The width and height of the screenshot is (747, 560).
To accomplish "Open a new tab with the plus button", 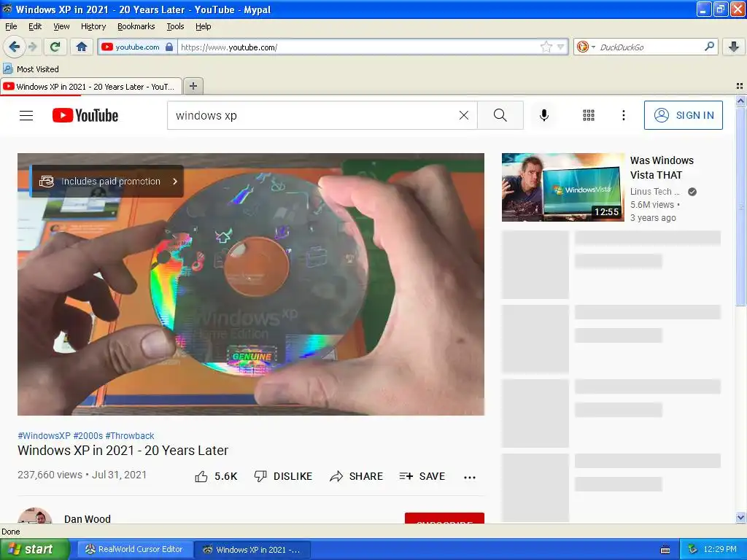I will (x=193, y=86).
